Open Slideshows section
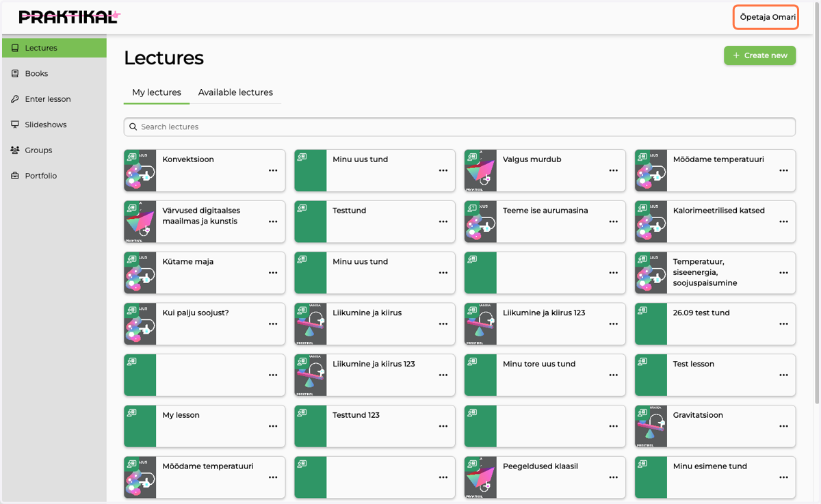The image size is (821, 504). (x=54, y=124)
